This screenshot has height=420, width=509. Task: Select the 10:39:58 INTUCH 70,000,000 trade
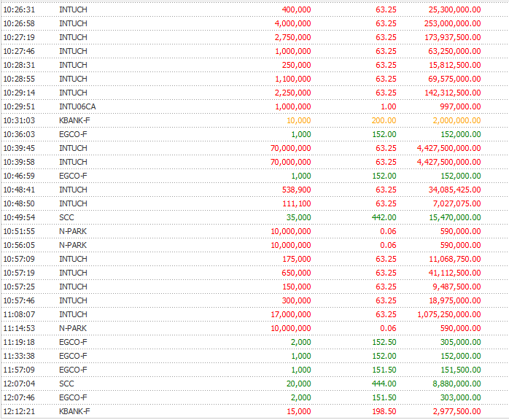point(254,162)
